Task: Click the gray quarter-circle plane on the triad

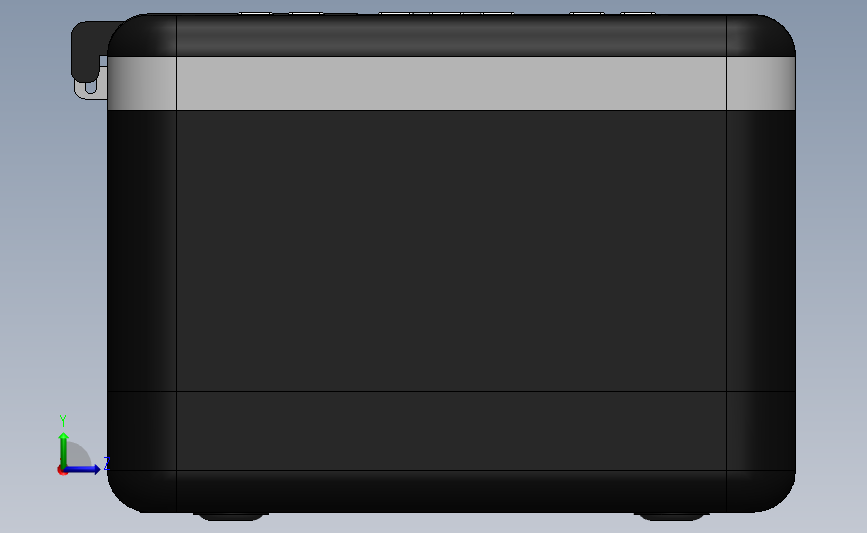Action: 79,454
